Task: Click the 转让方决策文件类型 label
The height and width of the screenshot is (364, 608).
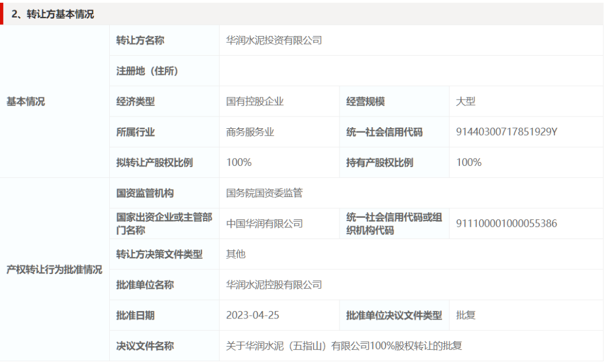Action: (x=159, y=254)
